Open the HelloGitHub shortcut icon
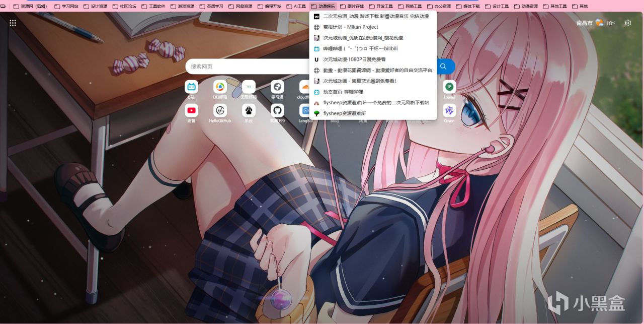Viewport: 644px width, 324px height. [x=220, y=110]
